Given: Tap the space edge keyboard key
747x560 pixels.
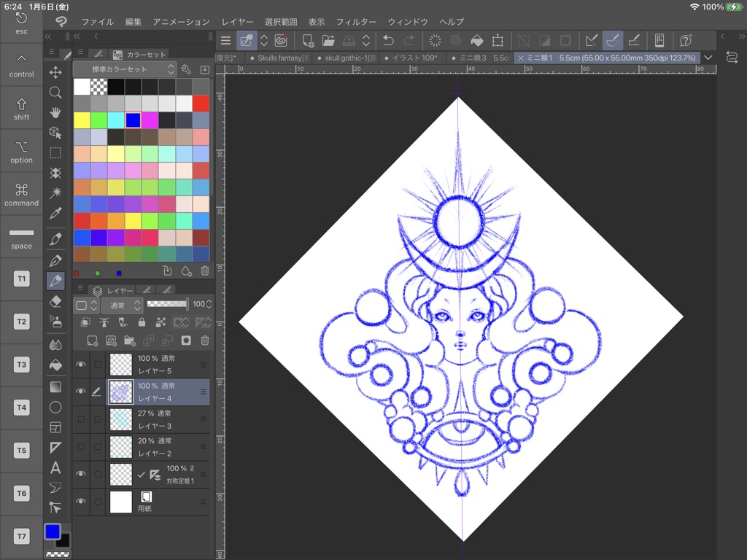Looking at the screenshot, I should point(21,237).
